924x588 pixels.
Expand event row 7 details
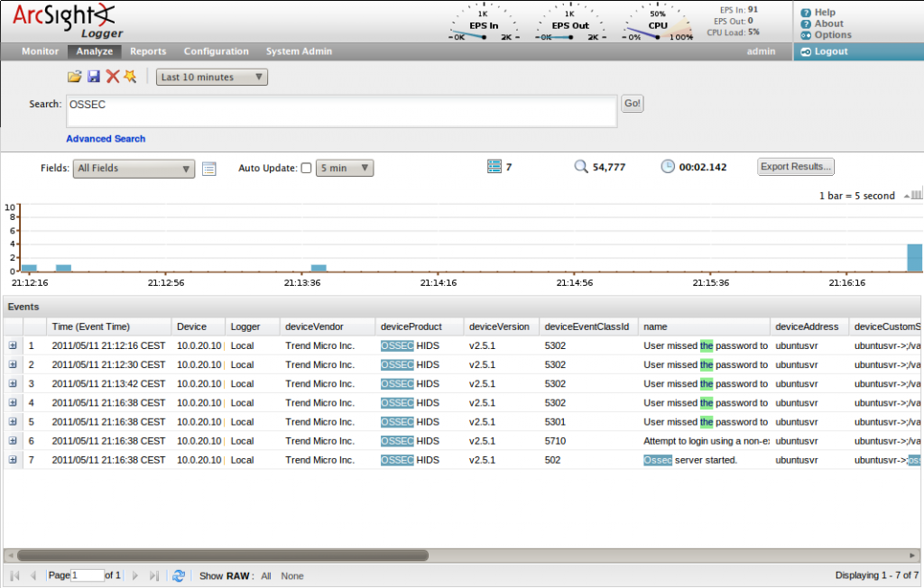click(x=13, y=460)
